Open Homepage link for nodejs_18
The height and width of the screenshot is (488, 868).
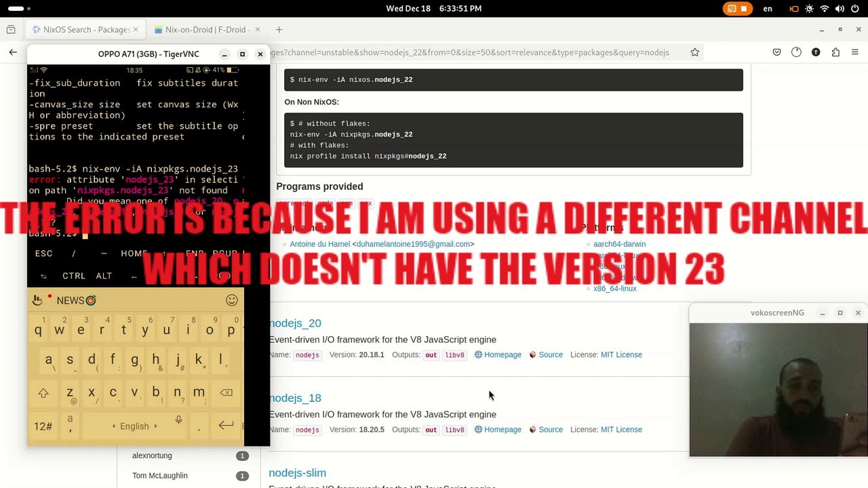[498, 429]
